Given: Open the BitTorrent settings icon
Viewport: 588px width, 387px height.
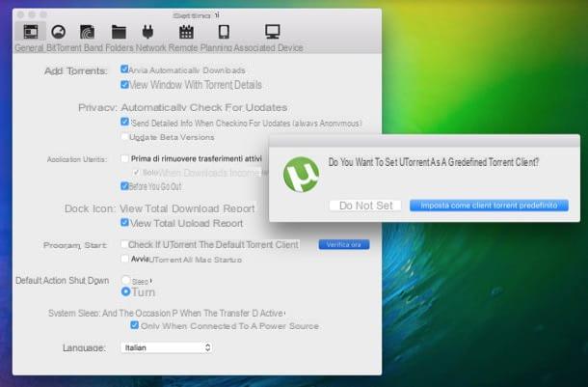Looking at the screenshot, I should [59, 32].
